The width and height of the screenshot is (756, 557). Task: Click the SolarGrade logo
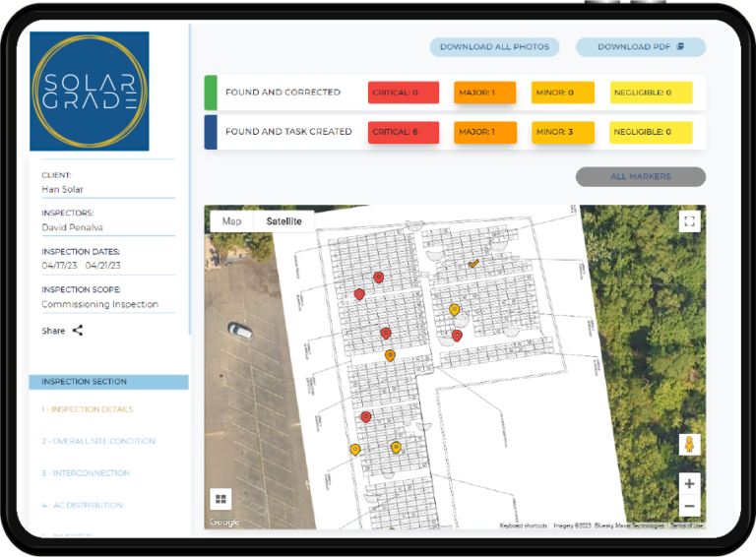90,91
